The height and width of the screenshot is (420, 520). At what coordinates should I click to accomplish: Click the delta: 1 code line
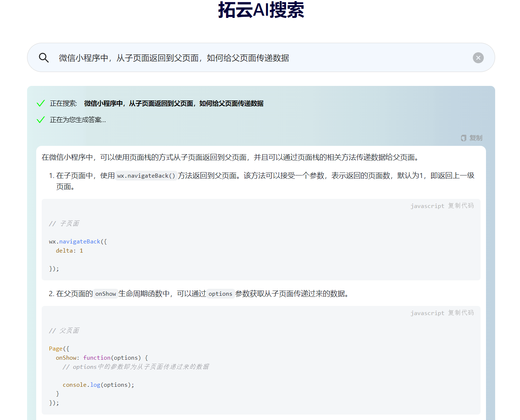click(69, 251)
